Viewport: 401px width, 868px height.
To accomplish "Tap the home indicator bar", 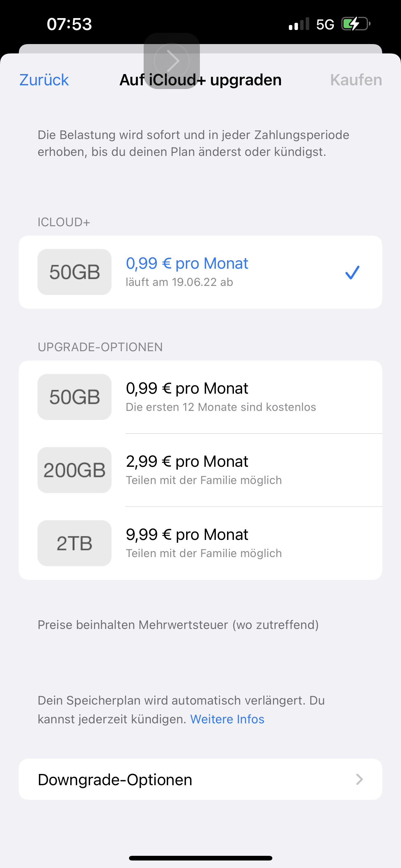I will [200, 858].
